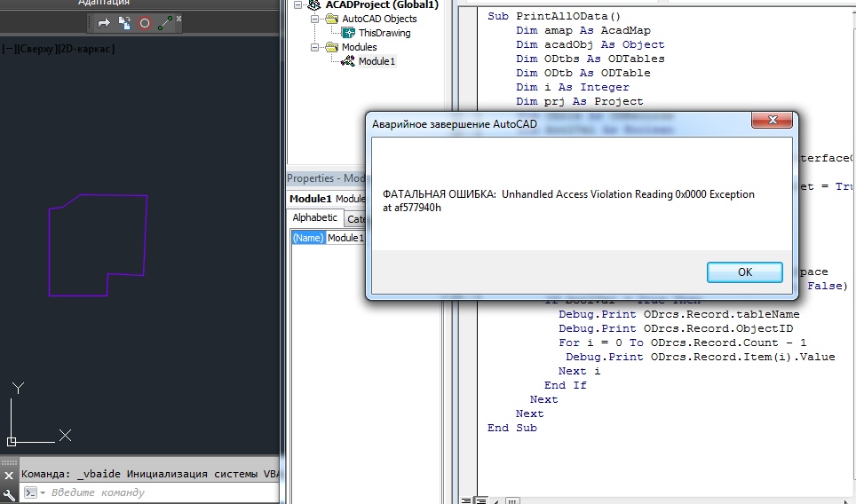Image resolution: width=856 pixels, height=504 pixels.
Task: Click the 'For i = 0 To' loop line
Action: pos(682,343)
